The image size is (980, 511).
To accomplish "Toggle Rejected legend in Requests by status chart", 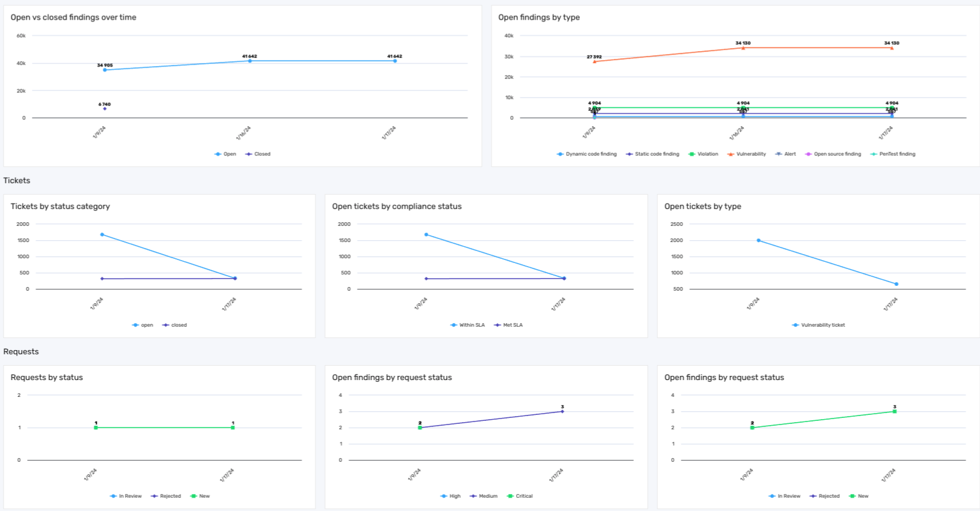I will click(x=166, y=497).
